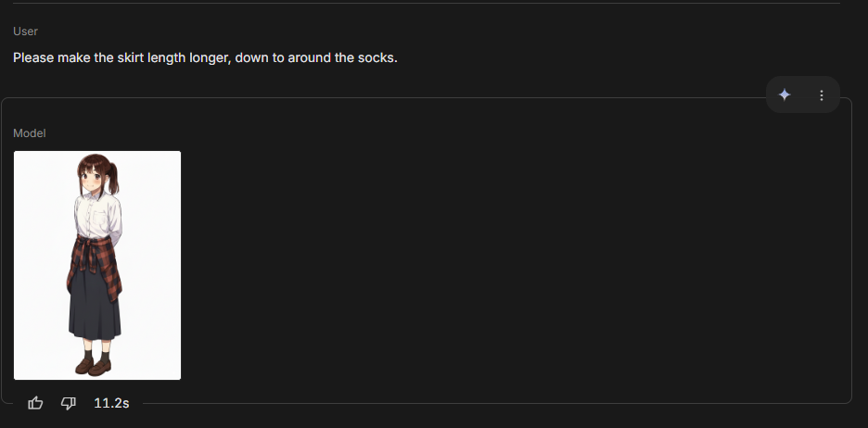Click the 11.2s generation time
The width and height of the screenshot is (868, 428).
[x=111, y=403]
